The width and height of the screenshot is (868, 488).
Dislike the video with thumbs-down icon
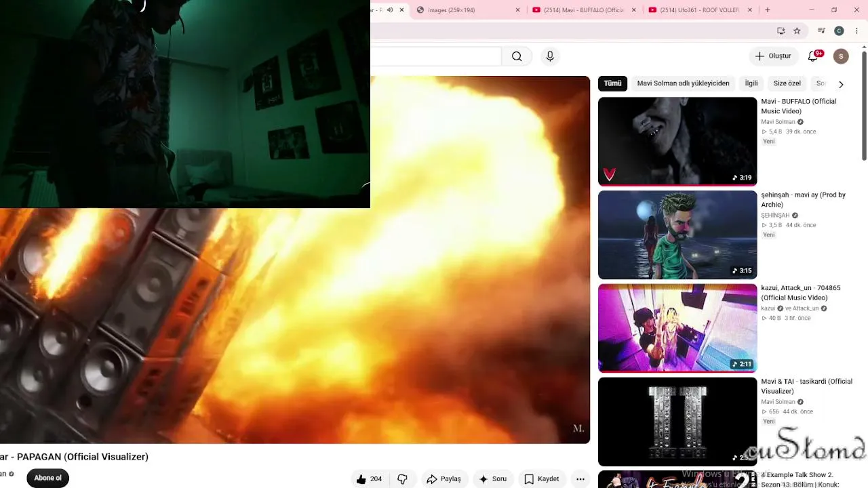coord(402,479)
